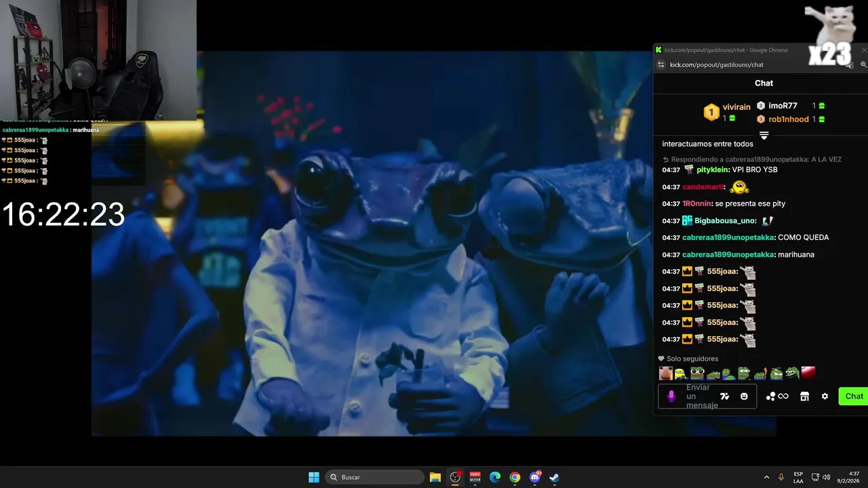
Task: Open the 7TV emote menu
Action: pyautogui.click(x=724, y=396)
